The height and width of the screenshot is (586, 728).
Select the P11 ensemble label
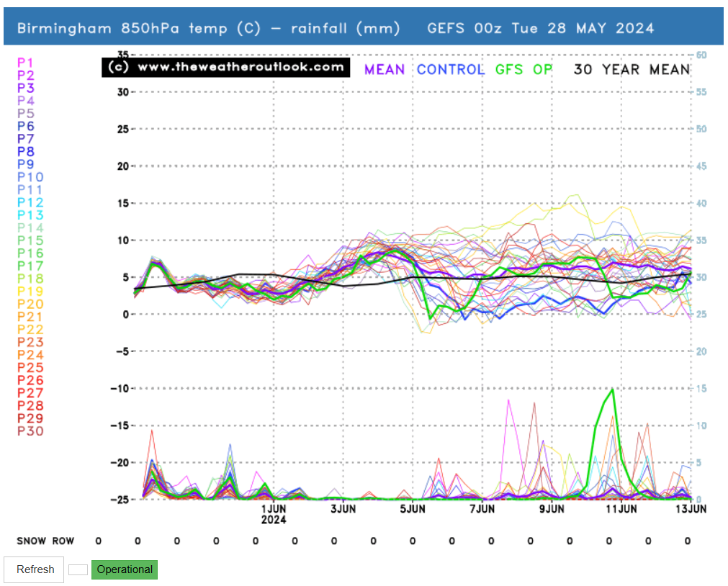[x=30, y=189]
